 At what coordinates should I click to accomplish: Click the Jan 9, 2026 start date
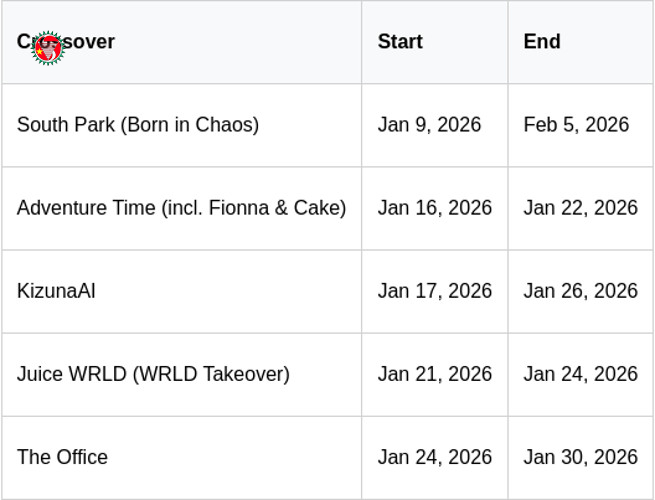(429, 125)
